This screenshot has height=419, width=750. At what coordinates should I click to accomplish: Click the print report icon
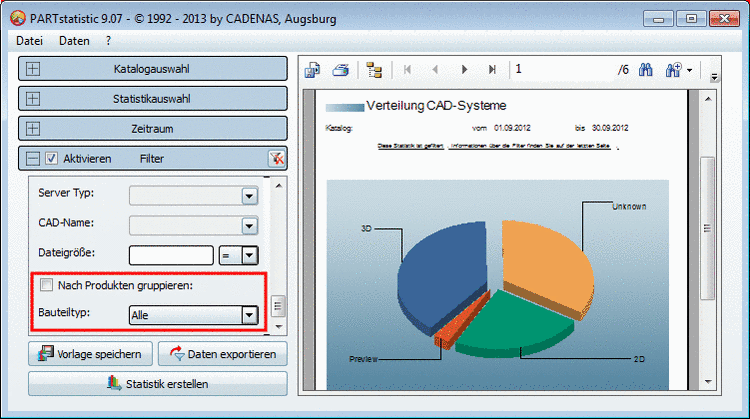click(341, 70)
